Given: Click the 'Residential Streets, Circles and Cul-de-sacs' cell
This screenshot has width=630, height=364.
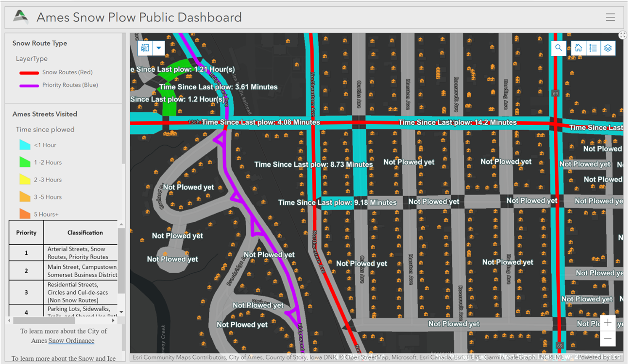Looking at the screenshot, I should pos(81,292).
